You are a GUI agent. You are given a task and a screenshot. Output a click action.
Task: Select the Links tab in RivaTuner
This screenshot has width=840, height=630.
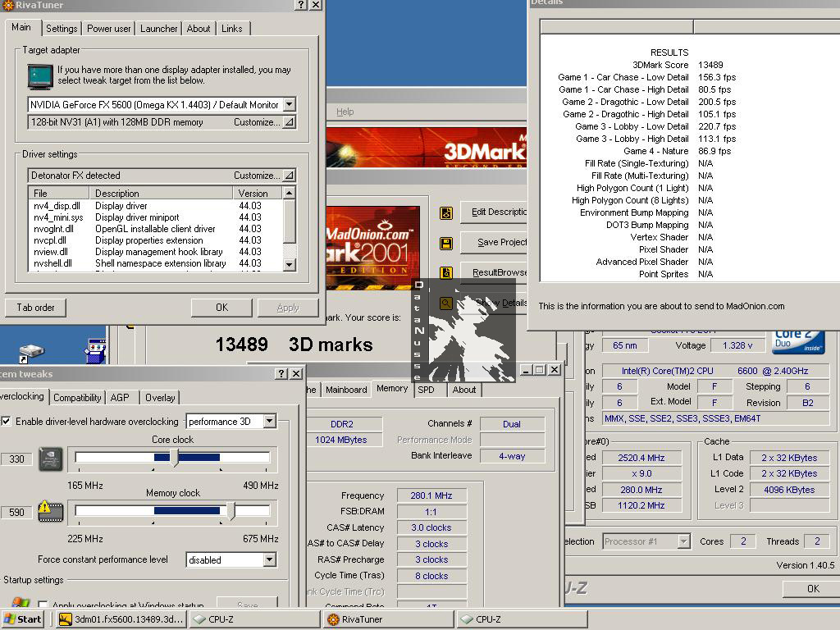point(232,29)
